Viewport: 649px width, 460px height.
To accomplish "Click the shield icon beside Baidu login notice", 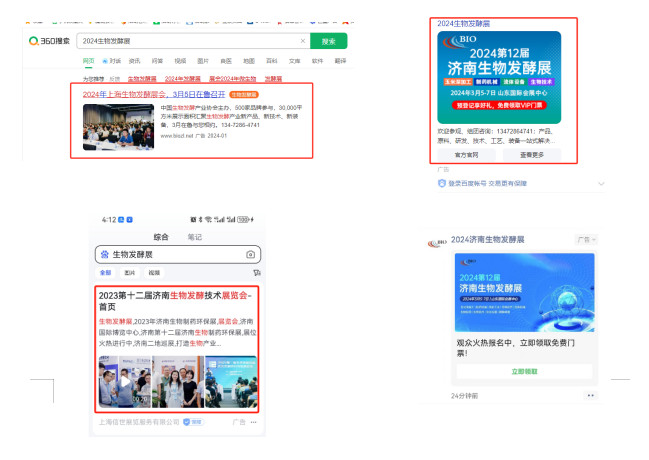I will [442, 183].
